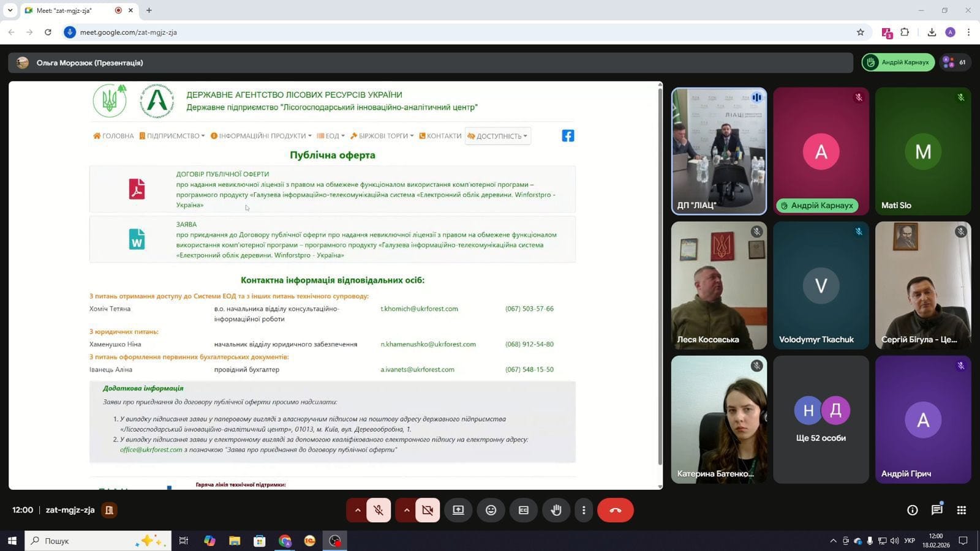The image size is (980, 551).
Task: Expand ІНФОРМАЦІЙНІ ПРОДУКТИ menu in presentation
Action: [261, 136]
